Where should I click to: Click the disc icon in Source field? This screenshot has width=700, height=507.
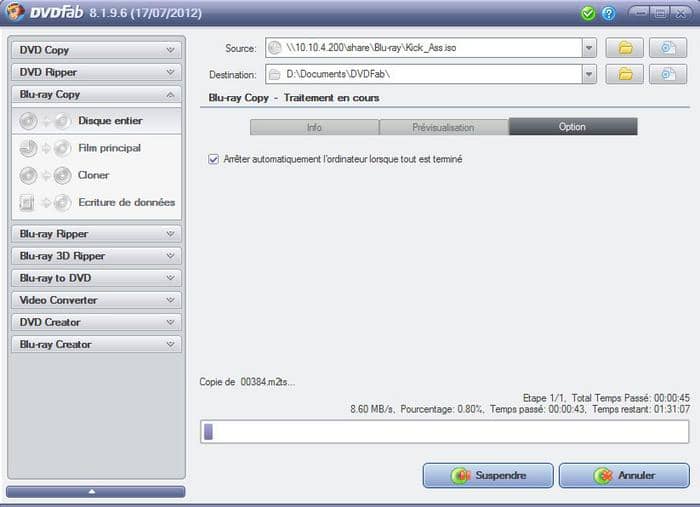tap(275, 48)
